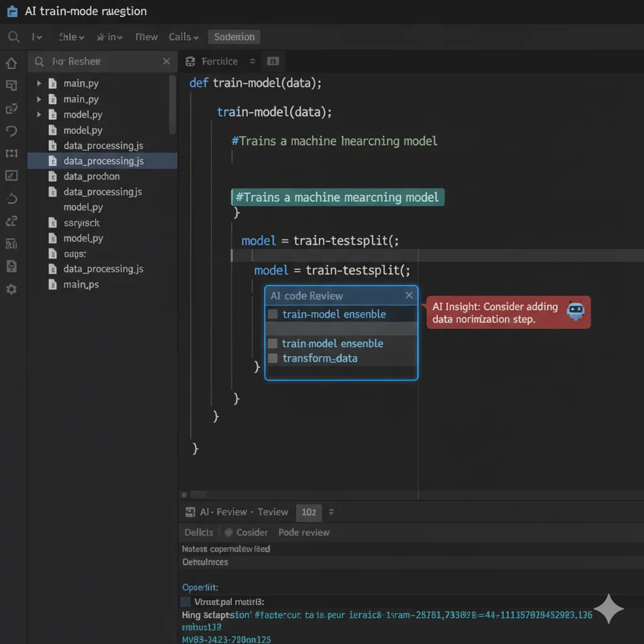Click the Erobus138 link text

click(x=202, y=627)
